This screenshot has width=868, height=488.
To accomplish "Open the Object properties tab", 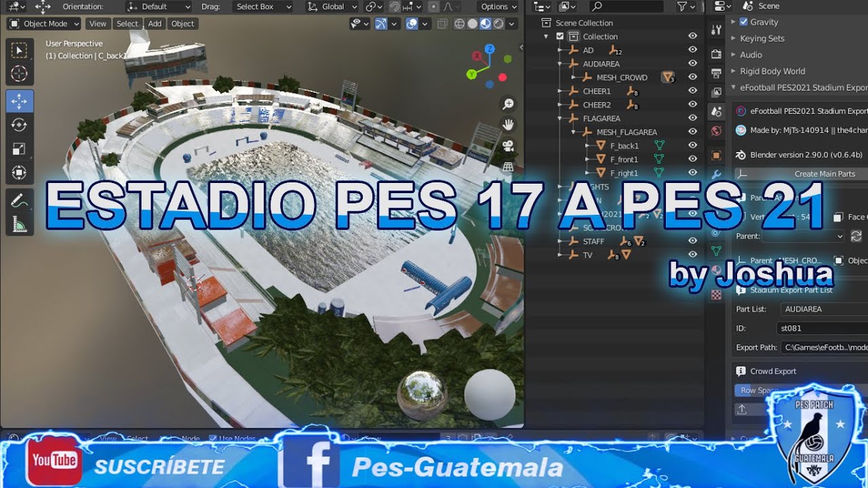I will (716, 155).
